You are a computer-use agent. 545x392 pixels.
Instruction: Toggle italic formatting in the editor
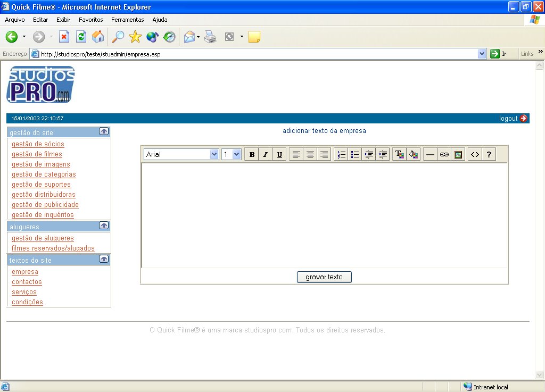tap(266, 154)
